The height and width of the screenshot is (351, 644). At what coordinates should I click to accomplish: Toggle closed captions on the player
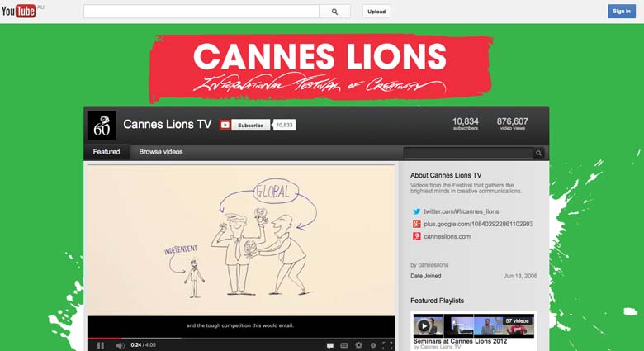click(344, 346)
